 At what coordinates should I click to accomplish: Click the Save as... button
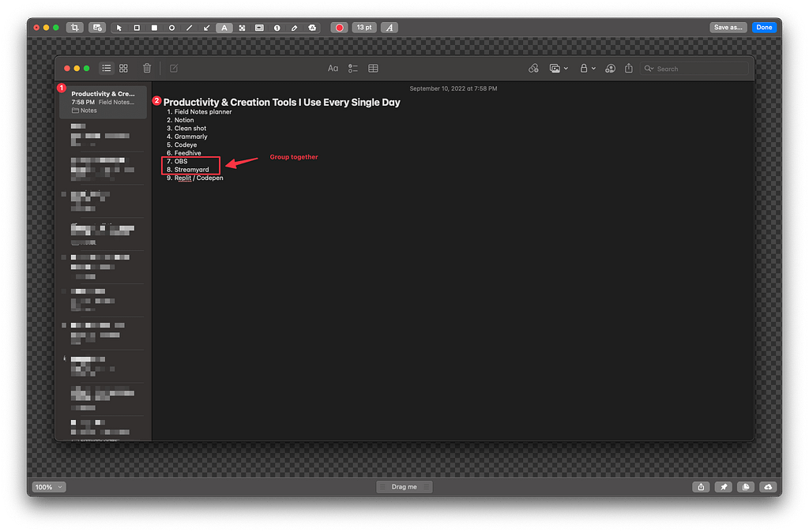pos(728,28)
